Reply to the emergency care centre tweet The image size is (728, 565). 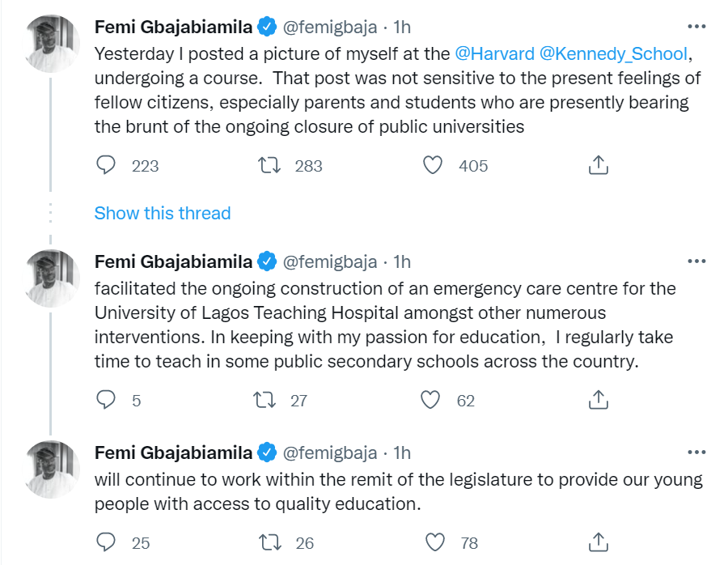coord(107,400)
